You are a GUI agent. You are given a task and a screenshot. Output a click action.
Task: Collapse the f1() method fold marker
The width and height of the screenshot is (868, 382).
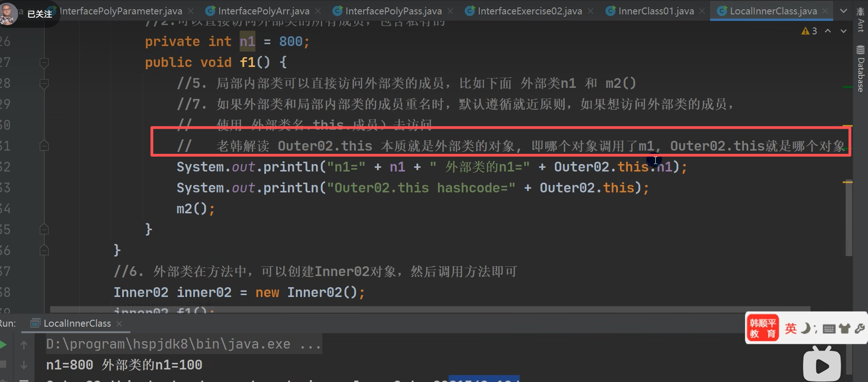(x=44, y=62)
